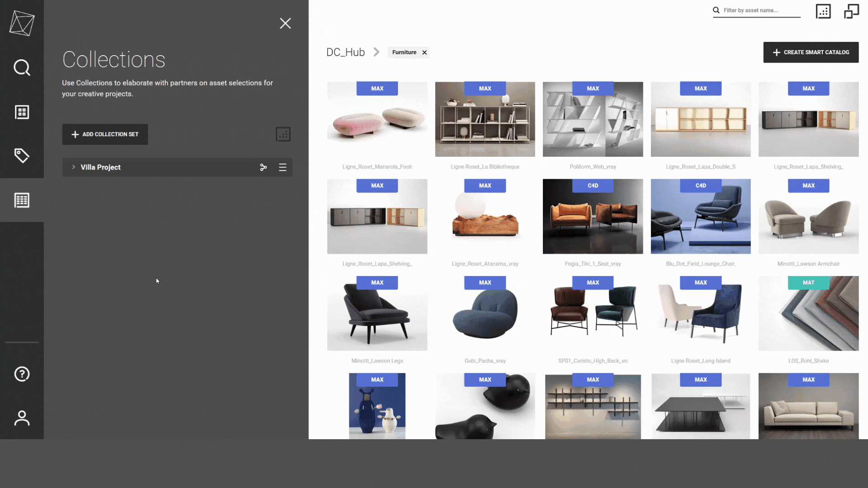Open the collections table icon in sidebar
The height and width of the screenshot is (488, 868).
click(22, 200)
